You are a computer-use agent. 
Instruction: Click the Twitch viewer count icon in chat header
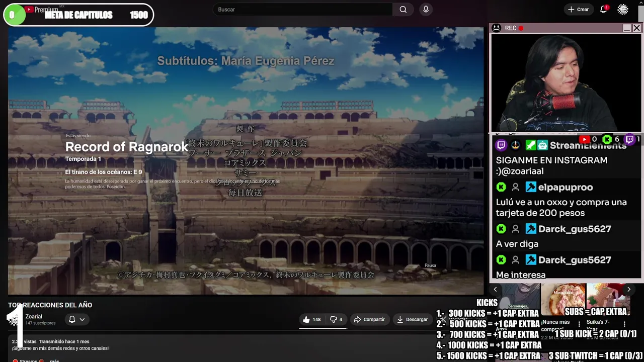(629, 139)
